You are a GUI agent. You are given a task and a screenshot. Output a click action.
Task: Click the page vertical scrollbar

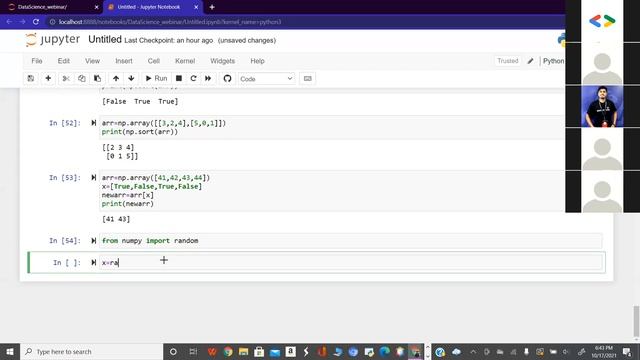tap(636, 320)
